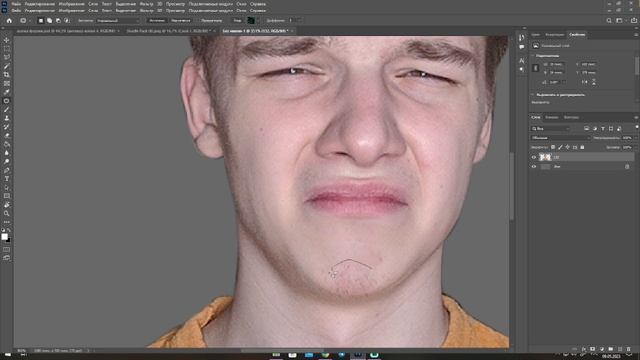
Task: Toggle lock all icon in Layers panel
Action: [582, 147]
